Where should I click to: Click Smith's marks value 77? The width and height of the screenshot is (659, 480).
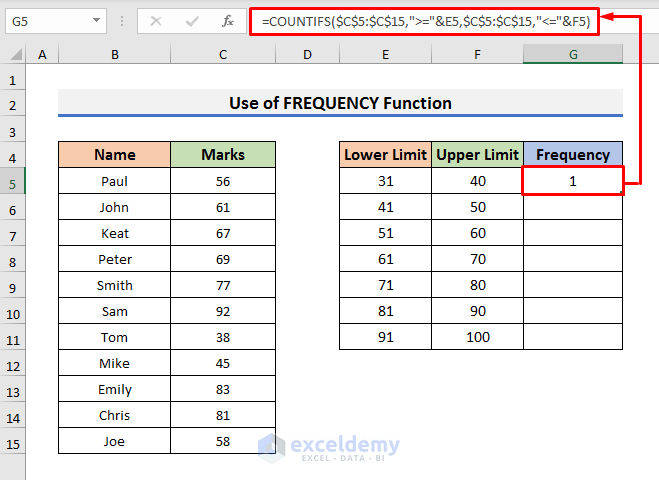[223, 285]
